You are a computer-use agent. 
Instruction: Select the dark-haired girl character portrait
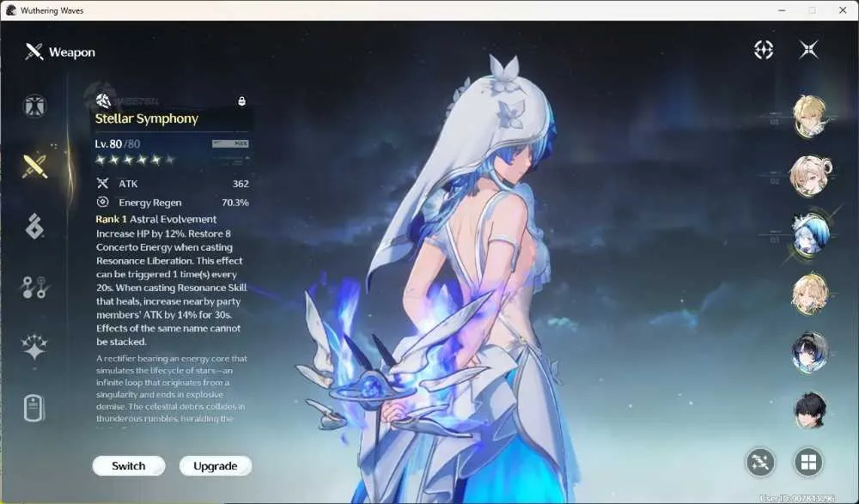point(810,352)
